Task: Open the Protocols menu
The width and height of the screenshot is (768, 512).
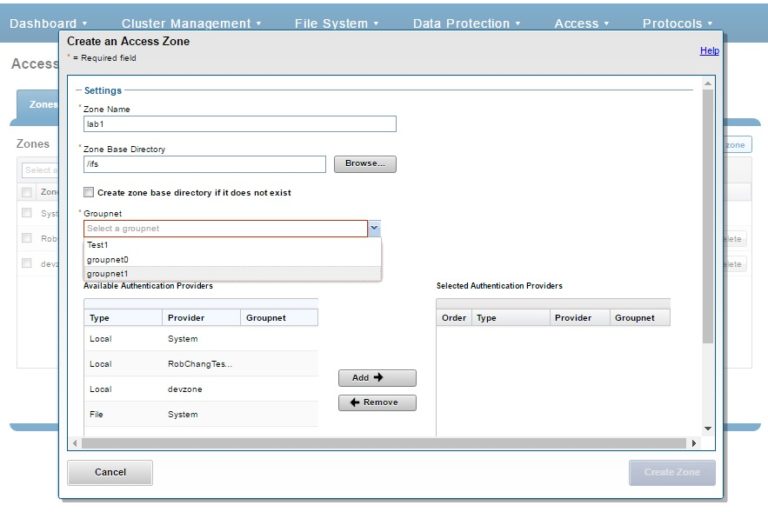Action: coord(677,23)
